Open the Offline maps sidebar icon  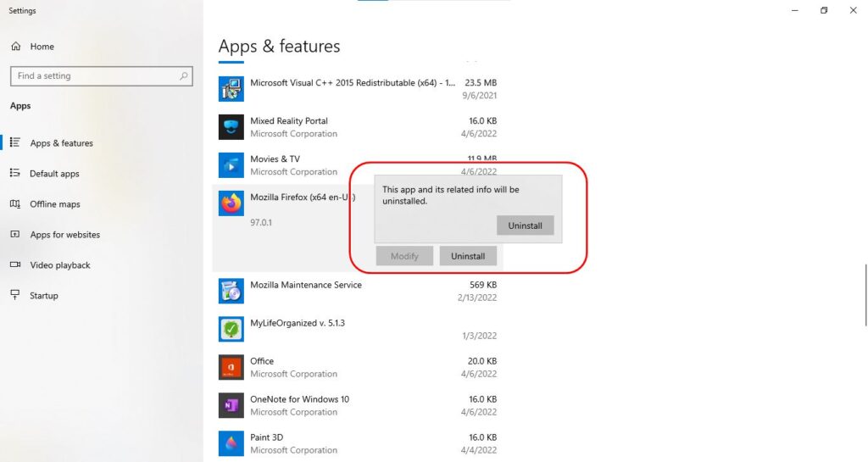pyautogui.click(x=15, y=203)
